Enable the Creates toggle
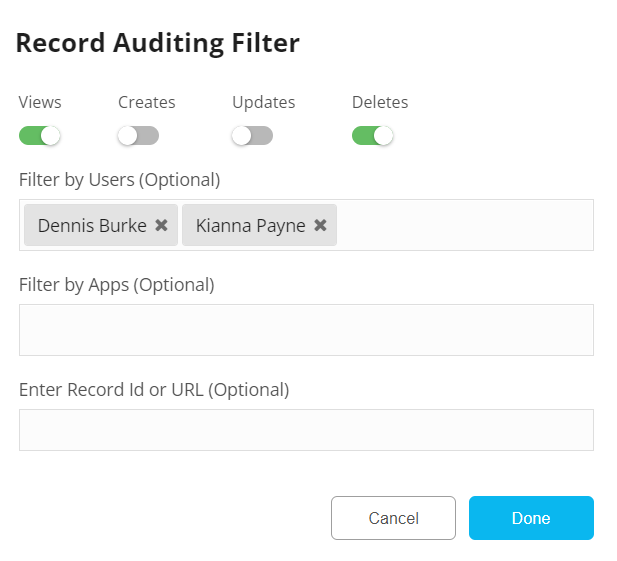Screen dimensions: 617x561 click(138, 135)
